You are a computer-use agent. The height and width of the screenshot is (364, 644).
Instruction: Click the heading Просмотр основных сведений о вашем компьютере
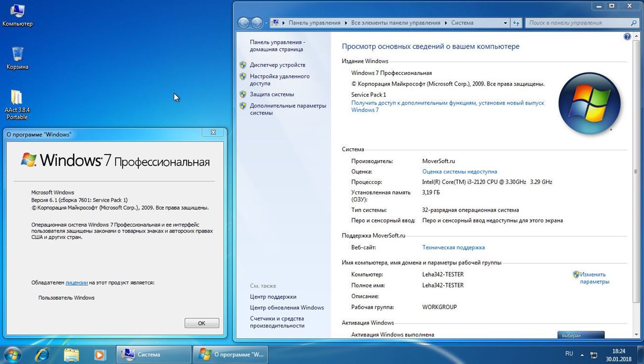pos(430,46)
